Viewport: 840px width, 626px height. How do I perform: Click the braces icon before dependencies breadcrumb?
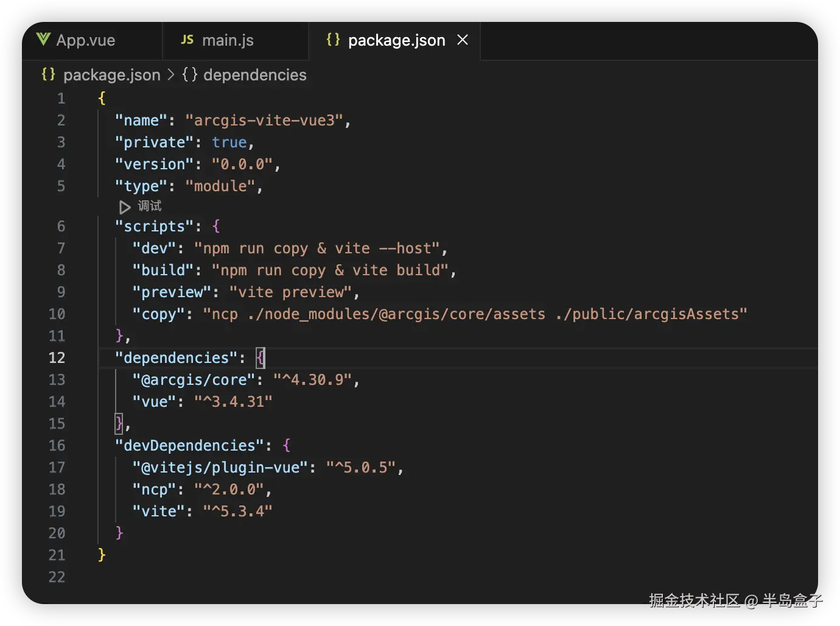(x=190, y=74)
